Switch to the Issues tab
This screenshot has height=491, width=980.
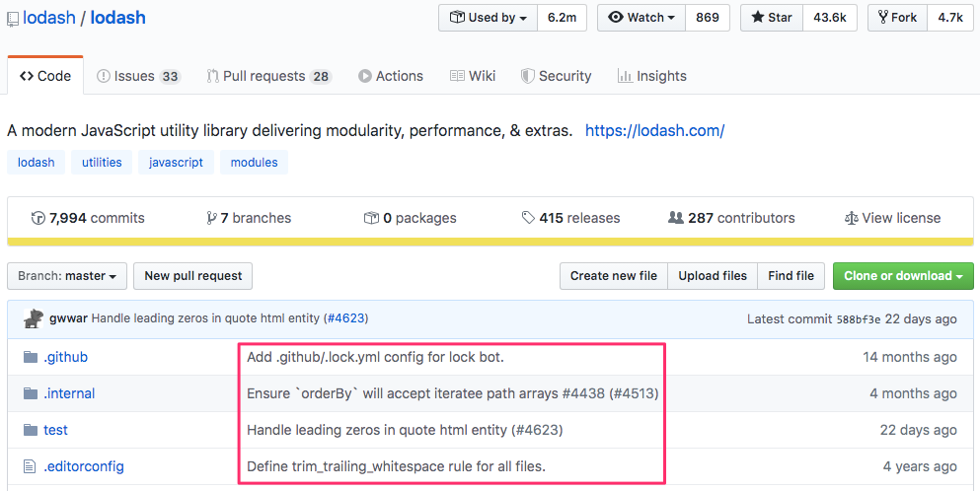pos(138,76)
